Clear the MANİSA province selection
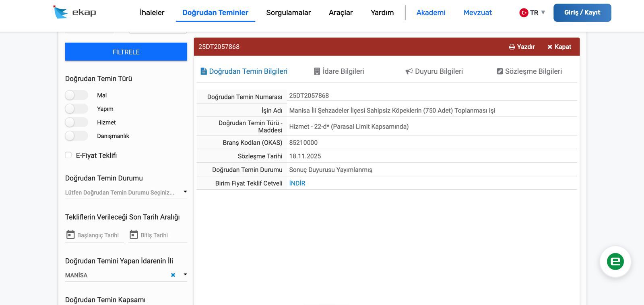 [173, 275]
